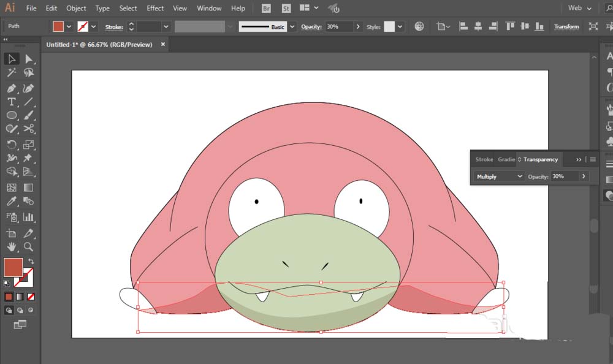Enable Draw Inside mode
This screenshot has height=364, width=613.
pyautogui.click(x=31, y=311)
